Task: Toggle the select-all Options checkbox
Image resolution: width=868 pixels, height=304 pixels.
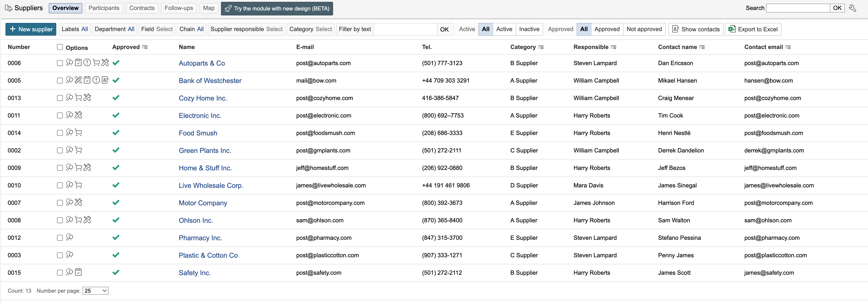Action: coord(60,47)
